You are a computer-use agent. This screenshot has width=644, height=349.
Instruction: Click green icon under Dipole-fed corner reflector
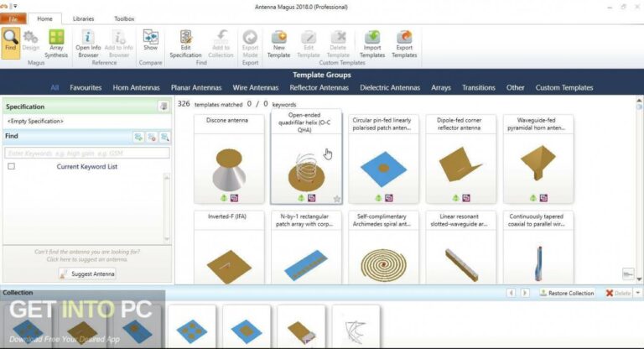(455, 198)
